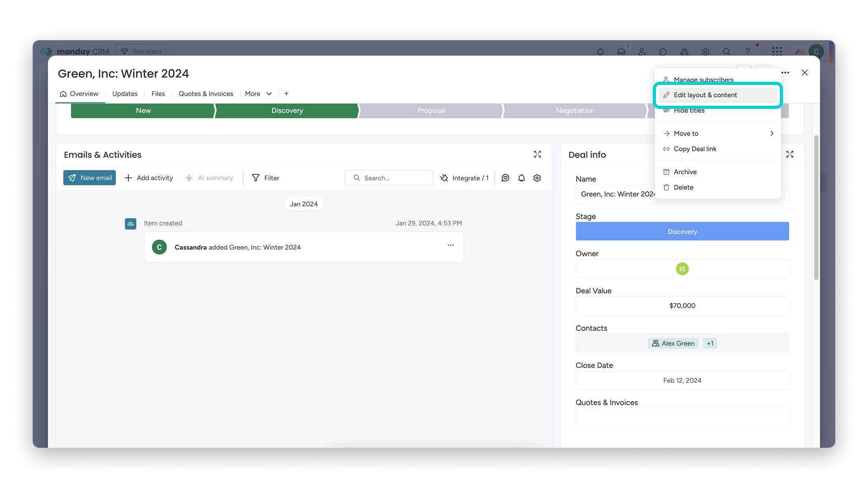Choose Edit layout & content

click(x=718, y=95)
